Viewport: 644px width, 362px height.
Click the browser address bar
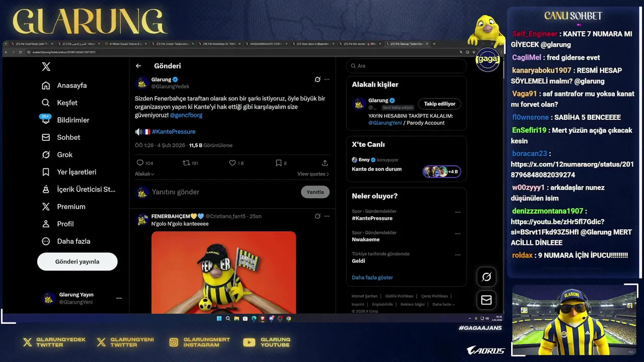[x=242, y=52]
